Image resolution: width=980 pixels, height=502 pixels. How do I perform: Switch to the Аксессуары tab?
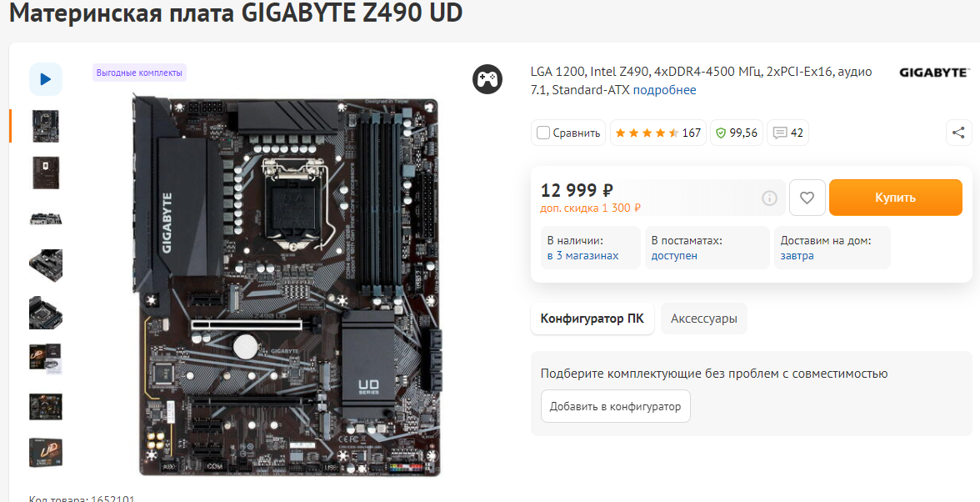point(703,319)
